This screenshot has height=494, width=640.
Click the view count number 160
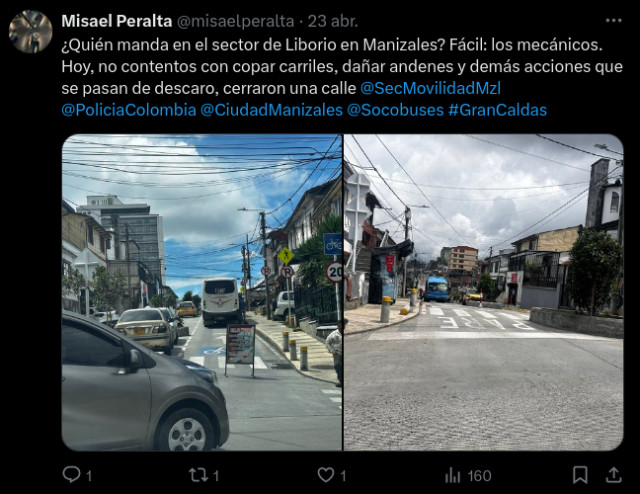(x=480, y=476)
